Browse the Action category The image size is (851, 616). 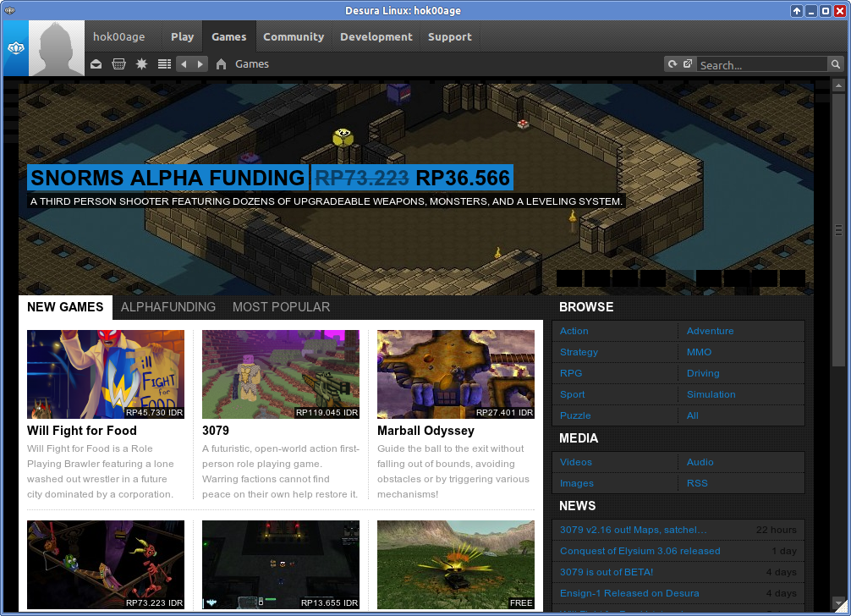click(574, 331)
